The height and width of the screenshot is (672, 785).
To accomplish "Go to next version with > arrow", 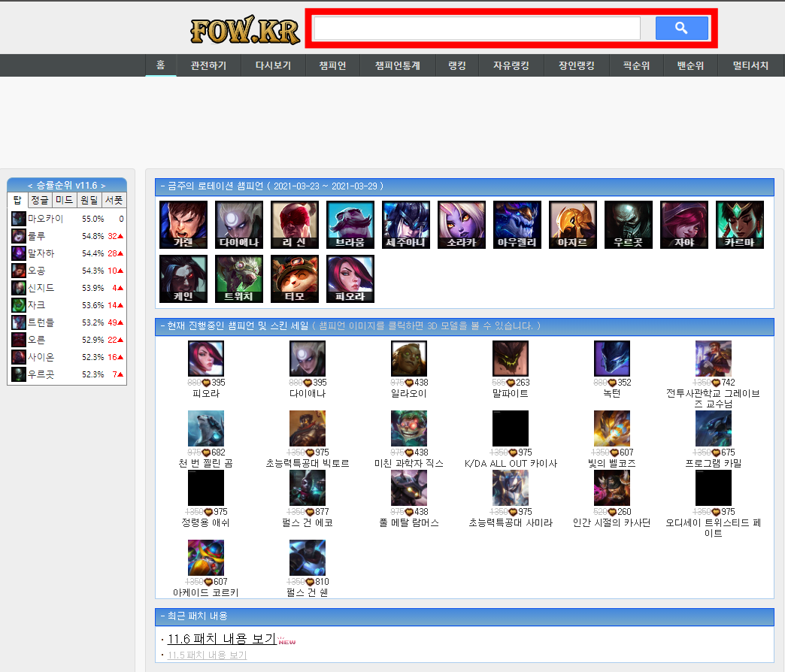I will [103, 186].
